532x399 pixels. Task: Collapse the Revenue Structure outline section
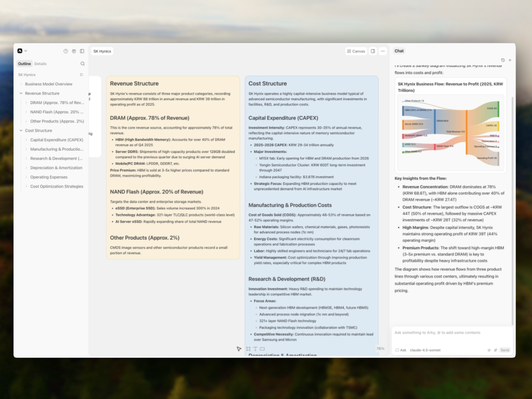[21, 93]
